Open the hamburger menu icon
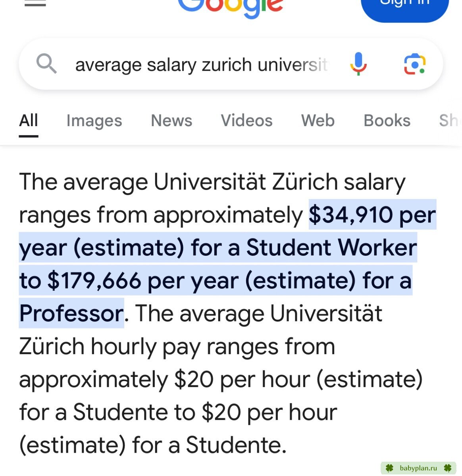 pos(35,3)
